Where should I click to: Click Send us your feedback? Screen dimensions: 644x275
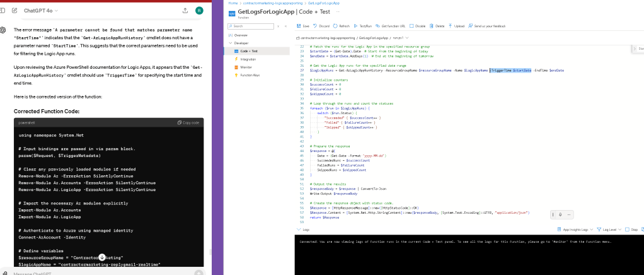click(487, 26)
